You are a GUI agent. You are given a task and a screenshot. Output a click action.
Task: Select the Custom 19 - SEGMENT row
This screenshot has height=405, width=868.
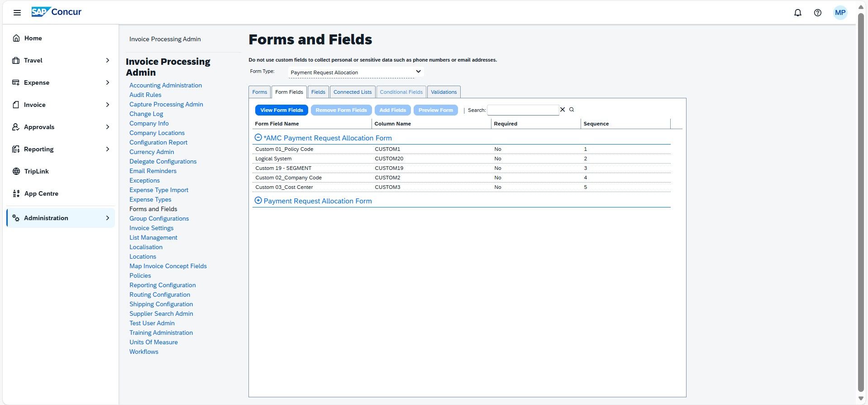462,168
